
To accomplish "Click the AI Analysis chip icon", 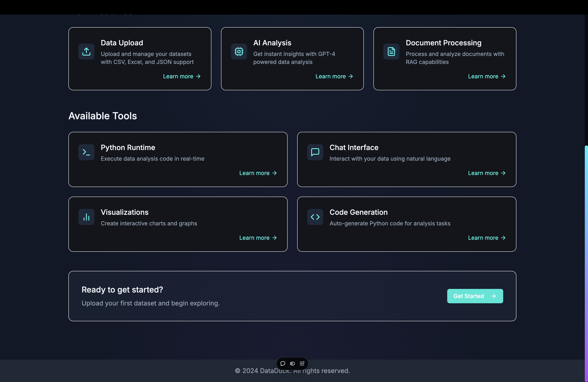I will pos(239,52).
